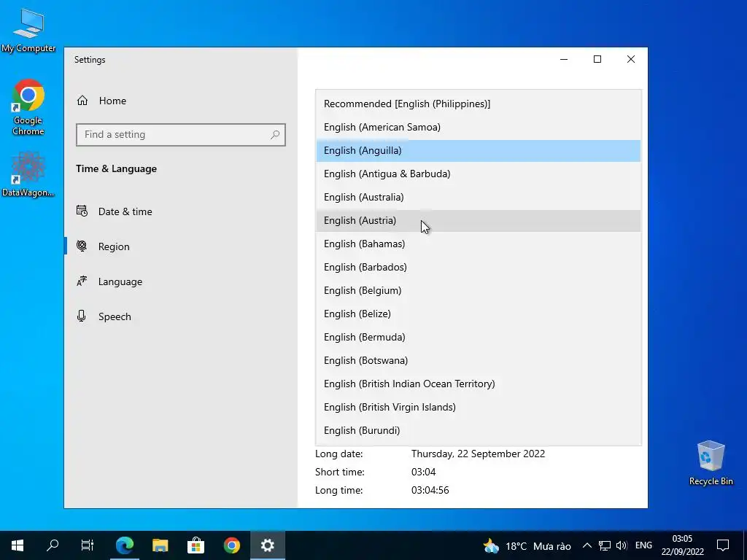This screenshot has height=560, width=747.
Task: Open network status tray icon
Action: point(605,545)
